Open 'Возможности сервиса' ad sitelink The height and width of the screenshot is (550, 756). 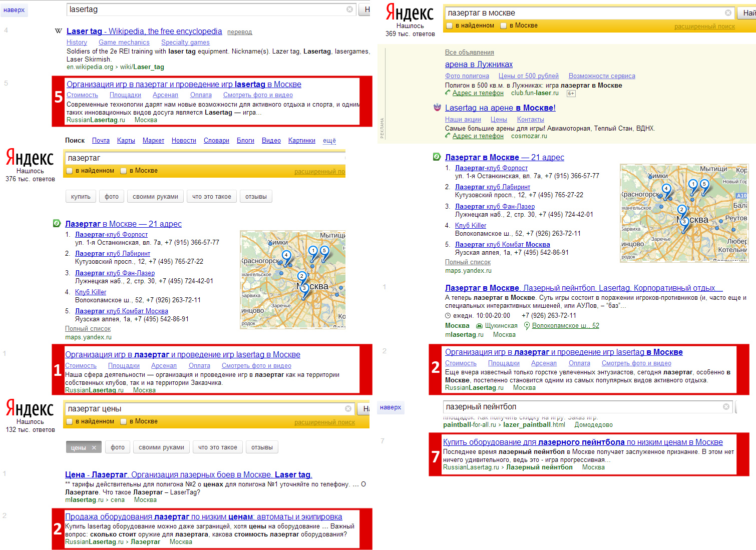tap(602, 76)
